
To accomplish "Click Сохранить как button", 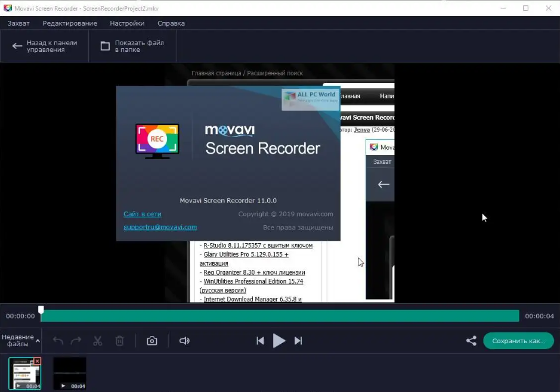I will (518, 341).
